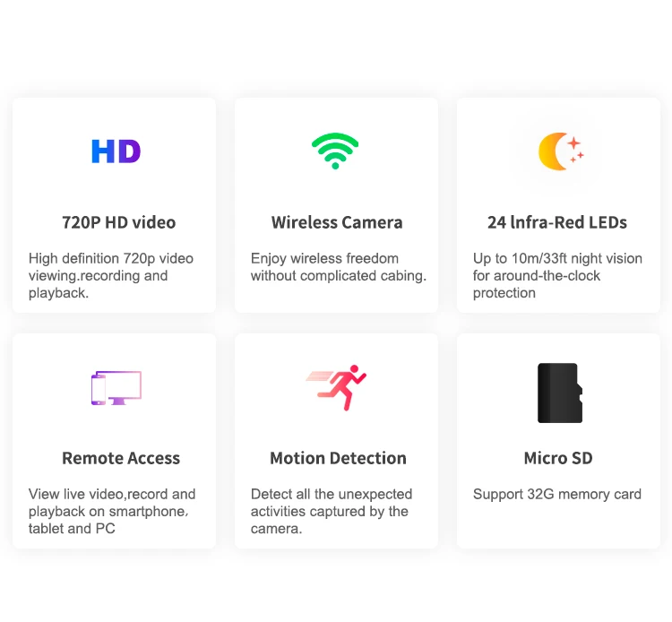
Task: Select the 720P HD video heading
Action: click(118, 222)
